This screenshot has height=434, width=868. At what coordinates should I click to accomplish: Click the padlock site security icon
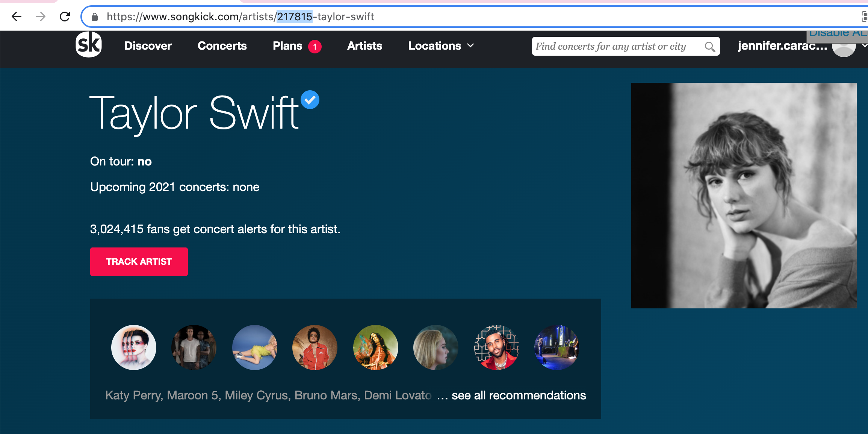click(x=95, y=17)
